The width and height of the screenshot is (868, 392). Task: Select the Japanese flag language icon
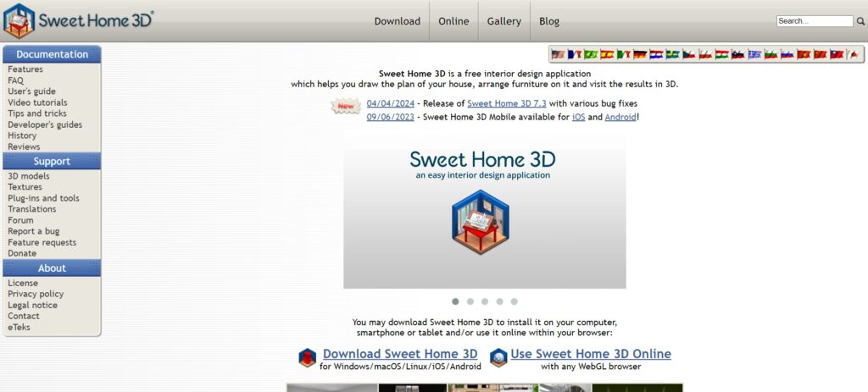tap(853, 54)
